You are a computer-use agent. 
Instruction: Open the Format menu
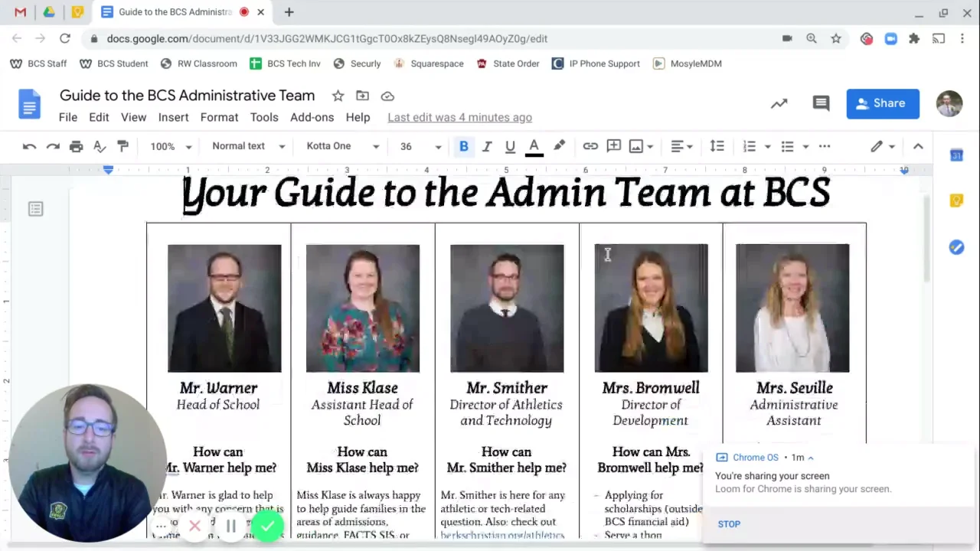point(219,117)
